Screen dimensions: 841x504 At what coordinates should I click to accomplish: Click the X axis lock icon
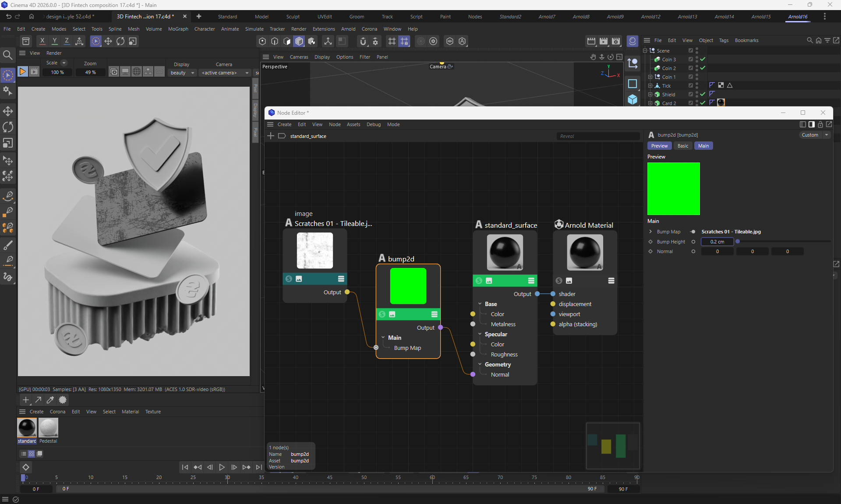(42, 41)
